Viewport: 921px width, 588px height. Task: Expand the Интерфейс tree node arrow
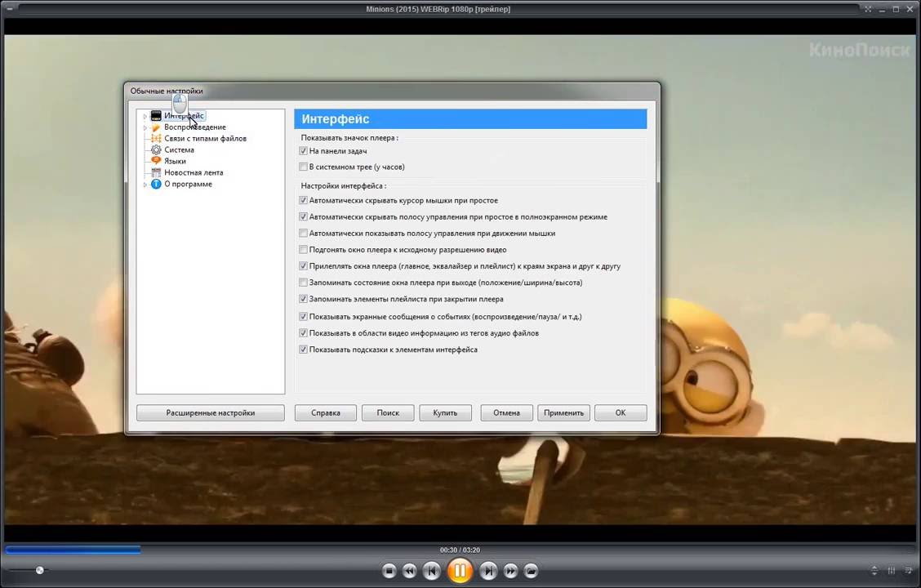145,116
